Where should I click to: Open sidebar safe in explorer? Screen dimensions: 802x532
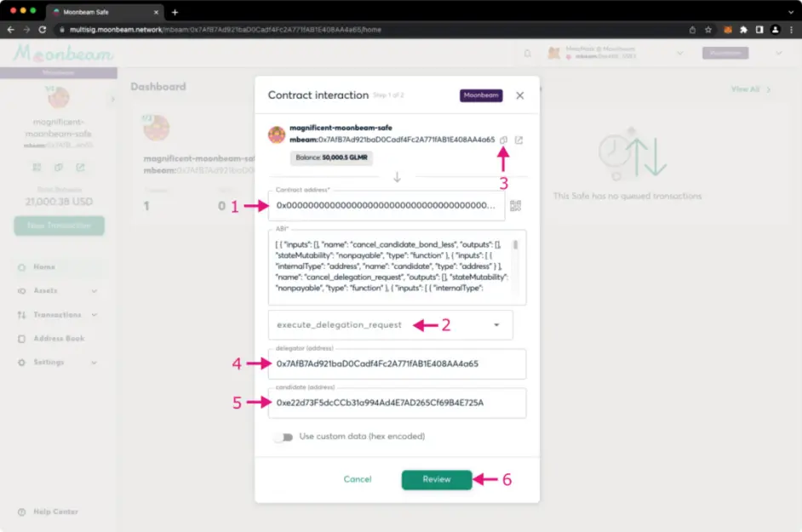(80, 168)
